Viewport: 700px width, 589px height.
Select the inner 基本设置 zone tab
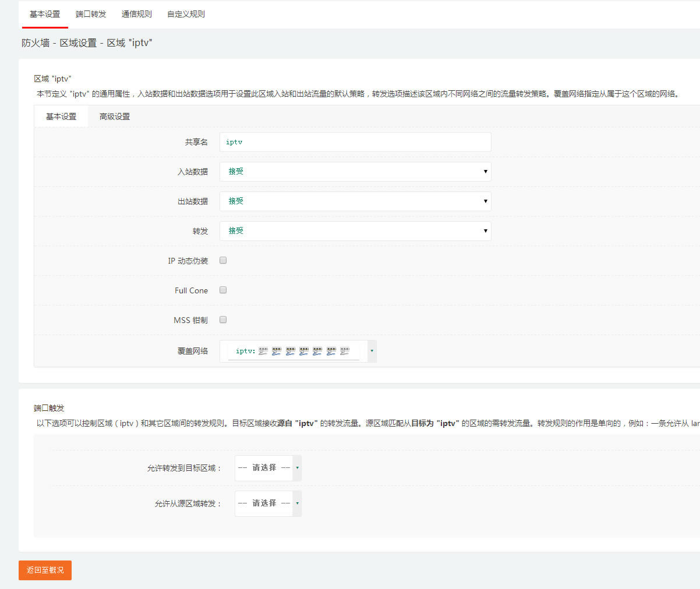(61, 116)
